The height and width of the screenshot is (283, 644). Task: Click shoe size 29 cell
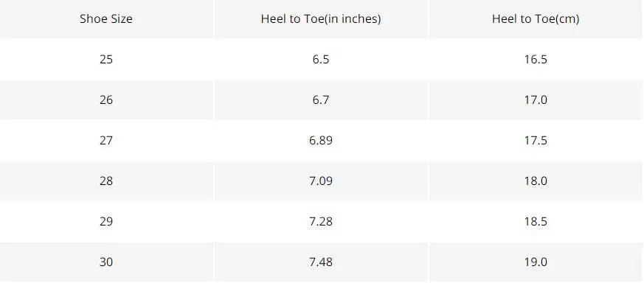(106, 222)
